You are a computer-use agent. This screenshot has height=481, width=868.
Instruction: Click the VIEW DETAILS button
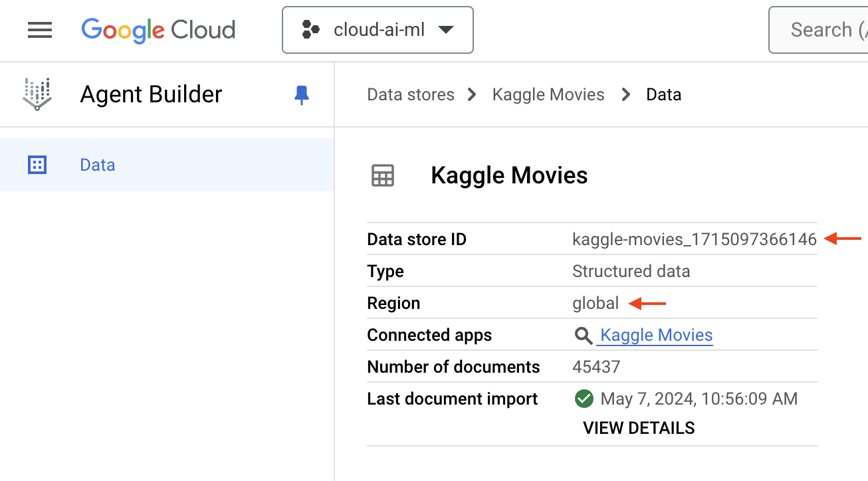(x=639, y=428)
